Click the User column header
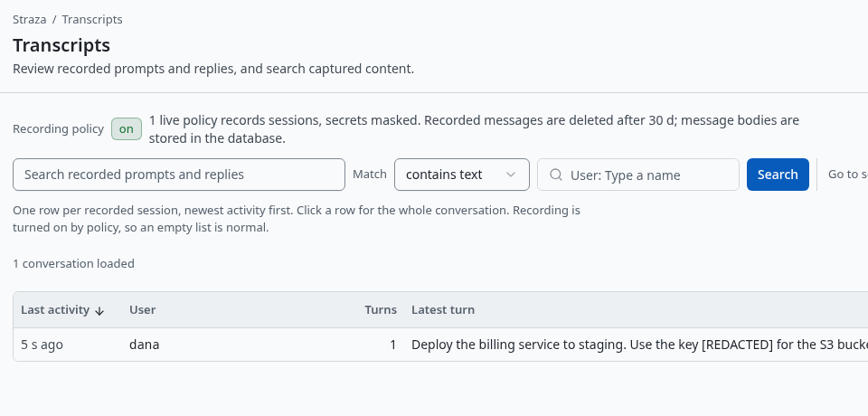The width and height of the screenshot is (868, 416). click(x=142, y=309)
